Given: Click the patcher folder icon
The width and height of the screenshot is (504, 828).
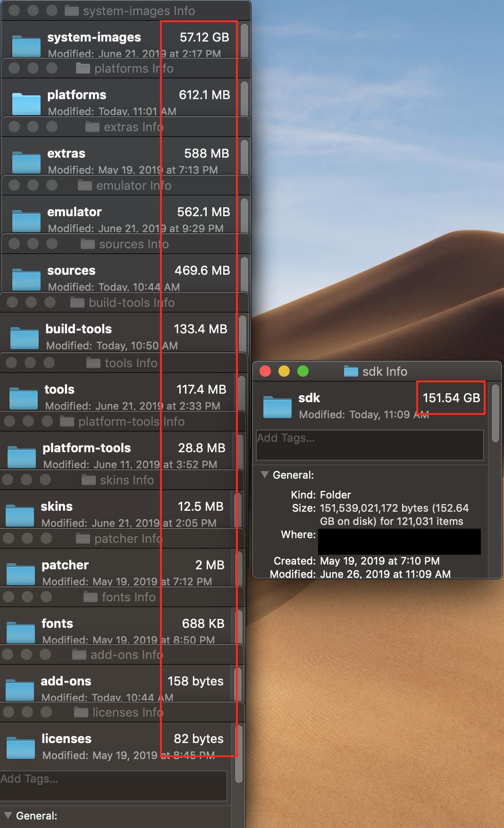Looking at the screenshot, I should (21, 574).
